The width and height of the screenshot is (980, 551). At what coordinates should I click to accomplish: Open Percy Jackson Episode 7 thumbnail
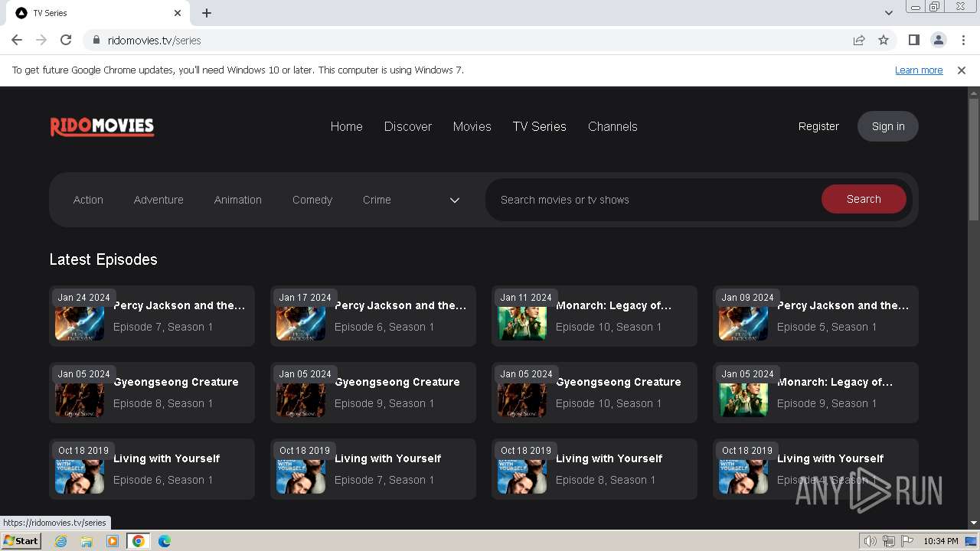point(80,324)
